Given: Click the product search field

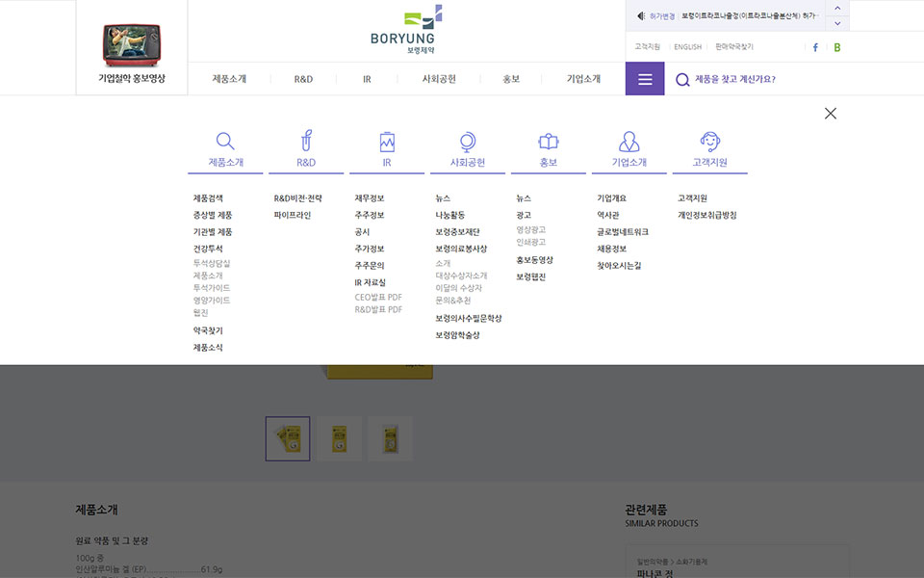Looking at the screenshot, I should (x=760, y=79).
